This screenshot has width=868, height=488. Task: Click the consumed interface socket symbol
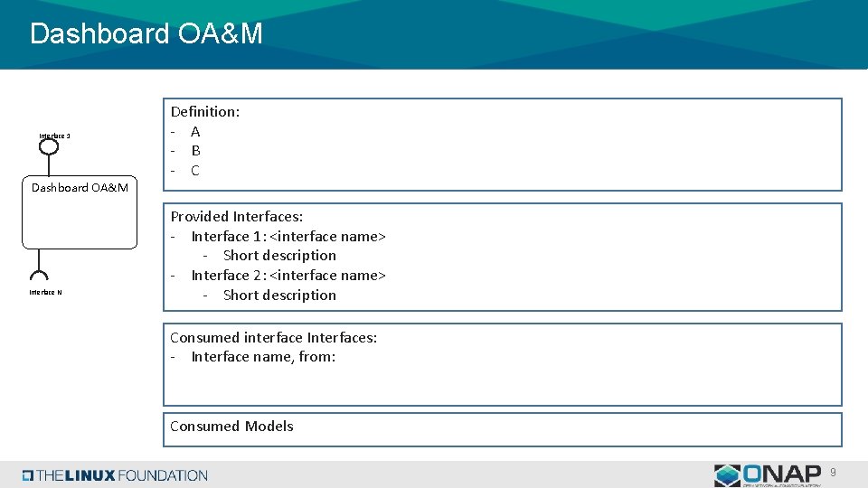(x=39, y=275)
